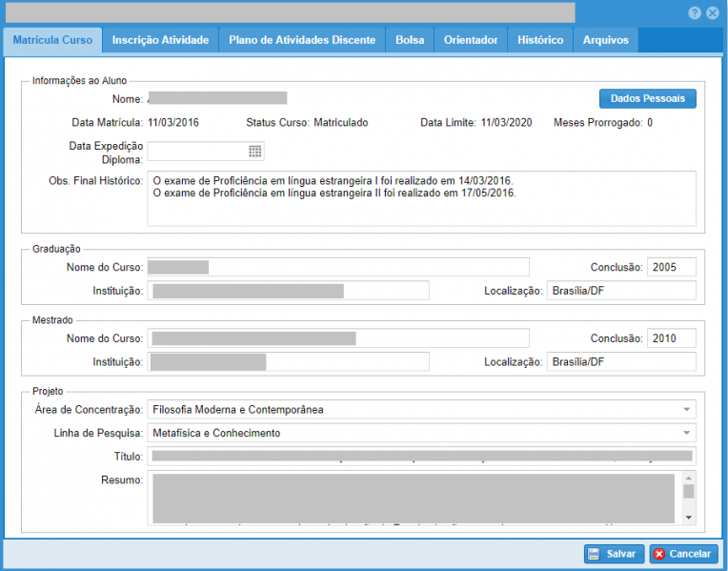Click the help question mark icon
The height and width of the screenshot is (571, 728).
(x=695, y=13)
